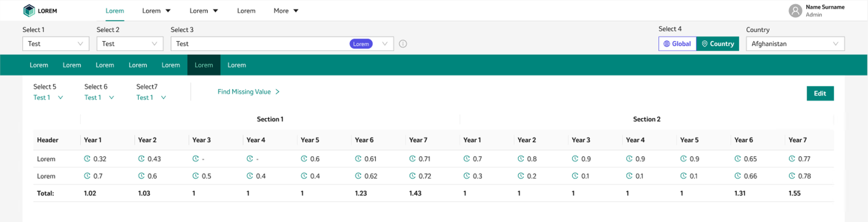Click the purple Lorem tag in Select 3
Image resolution: width=868 pixels, height=222 pixels.
pyautogui.click(x=361, y=44)
